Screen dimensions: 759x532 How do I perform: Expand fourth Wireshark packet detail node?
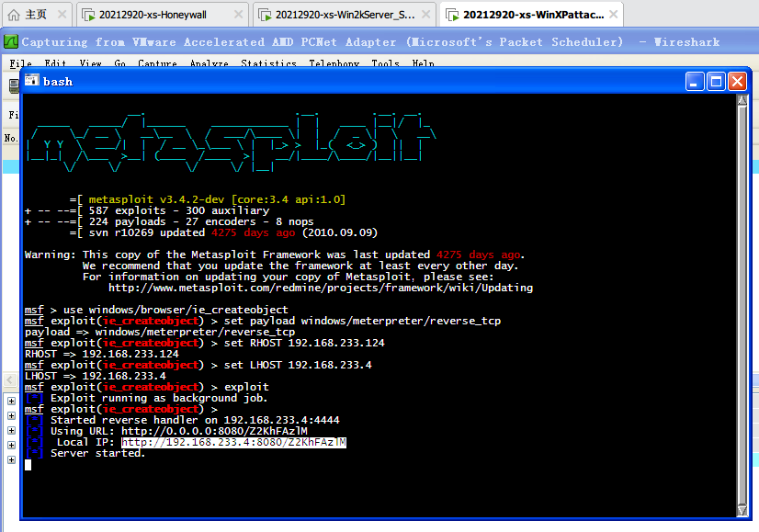point(12,445)
